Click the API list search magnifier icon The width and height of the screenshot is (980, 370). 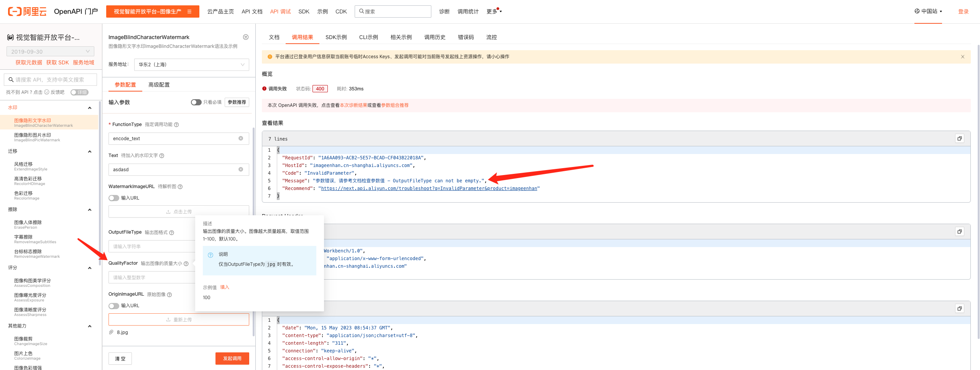point(11,80)
